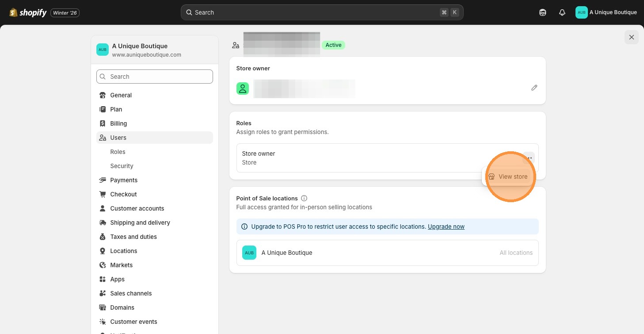Click the Taxes and duties icon
The height and width of the screenshot is (334, 644).
click(x=103, y=237)
